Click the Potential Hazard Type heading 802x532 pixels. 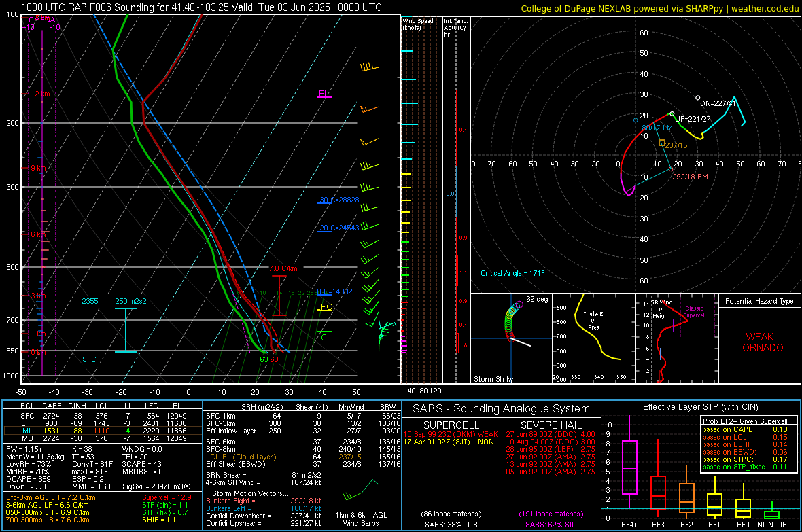click(759, 301)
